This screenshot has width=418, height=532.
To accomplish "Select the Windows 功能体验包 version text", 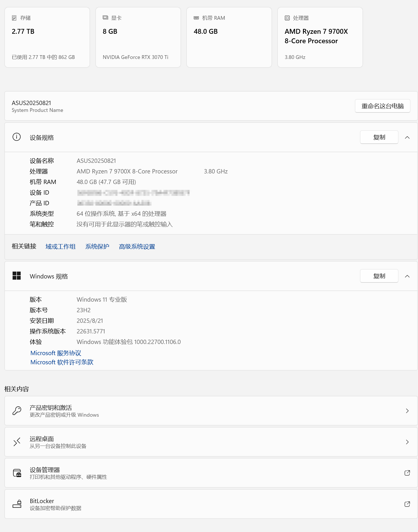I will coord(129,342).
